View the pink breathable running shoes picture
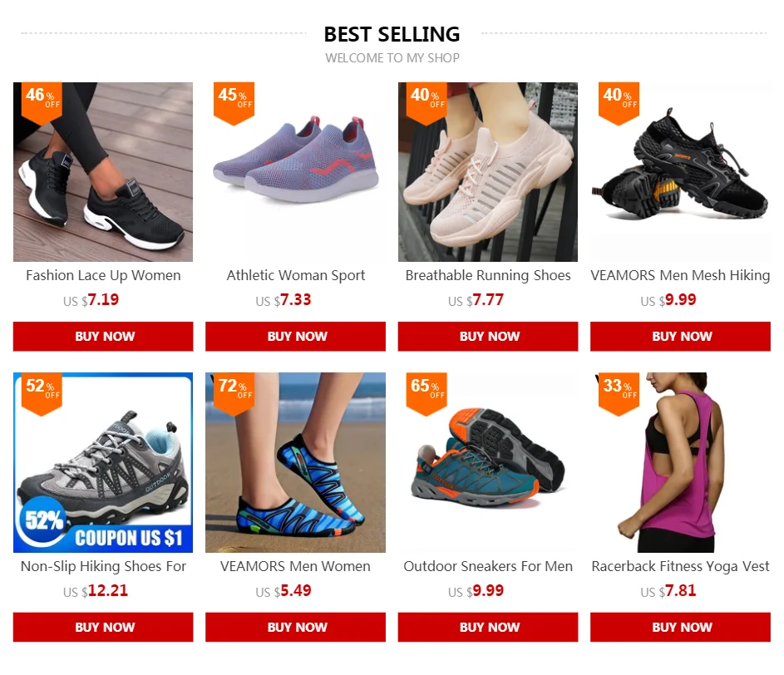 tap(488, 172)
